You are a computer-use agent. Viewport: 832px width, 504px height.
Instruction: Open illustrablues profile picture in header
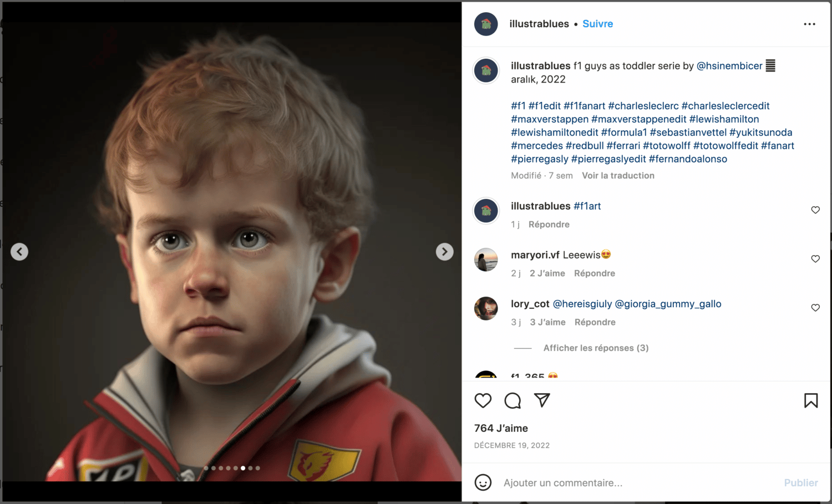[x=486, y=24]
